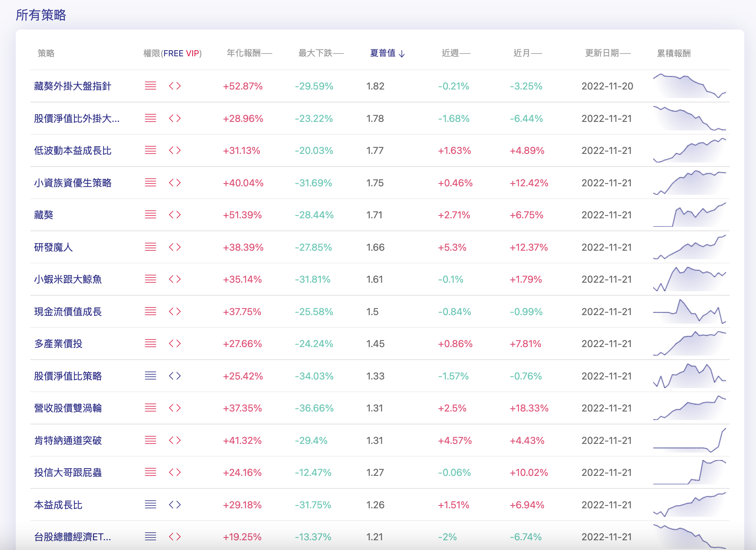Click the cumulative return sparkline for 藏獒
This screenshot has height=550, width=756.
click(x=690, y=215)
